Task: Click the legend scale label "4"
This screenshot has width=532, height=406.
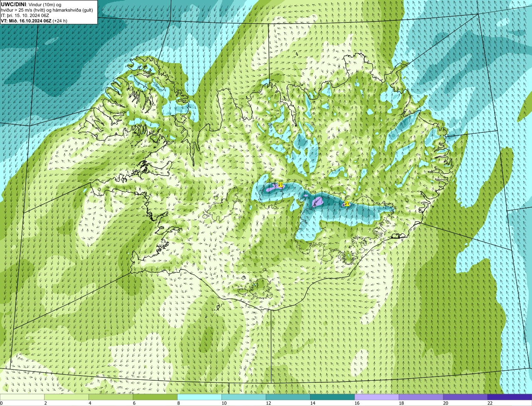Action: pos(90,403)
